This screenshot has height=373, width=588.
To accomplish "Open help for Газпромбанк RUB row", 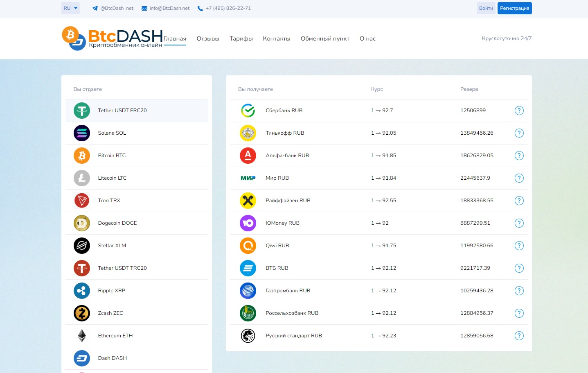I will pos(519,291).
